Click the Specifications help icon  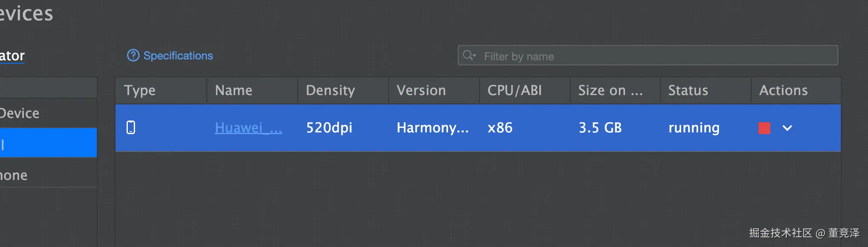tap(133, 56)
